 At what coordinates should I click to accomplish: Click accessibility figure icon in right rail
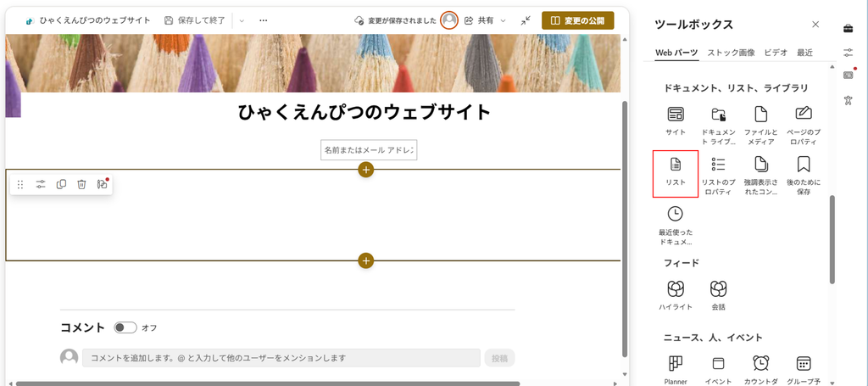(848, 100)
